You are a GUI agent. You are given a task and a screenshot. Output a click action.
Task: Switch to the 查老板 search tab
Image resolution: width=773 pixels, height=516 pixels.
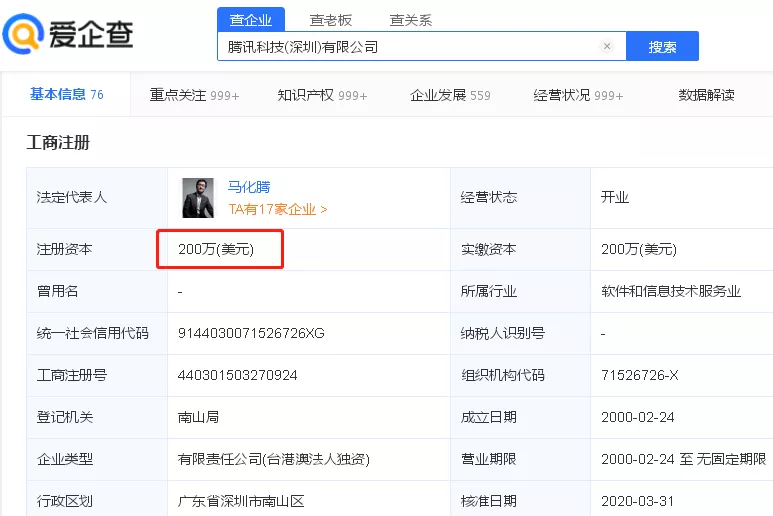coord(330,20)
